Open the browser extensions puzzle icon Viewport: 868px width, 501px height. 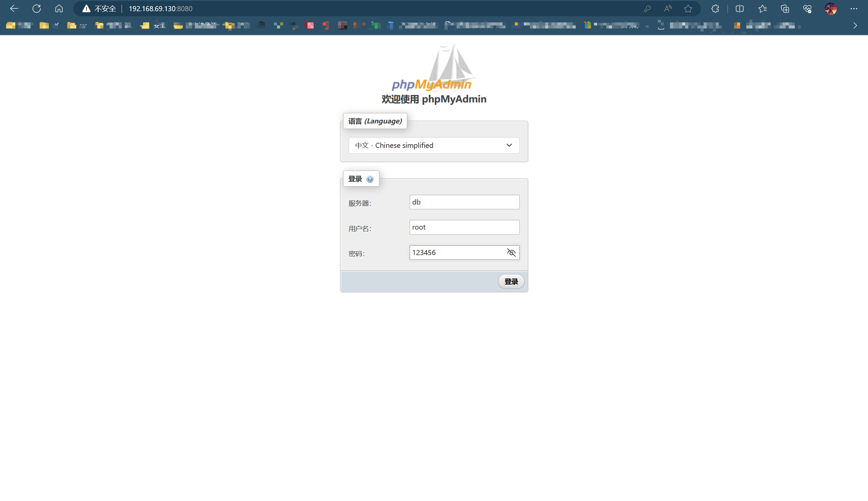click(715, 8)
